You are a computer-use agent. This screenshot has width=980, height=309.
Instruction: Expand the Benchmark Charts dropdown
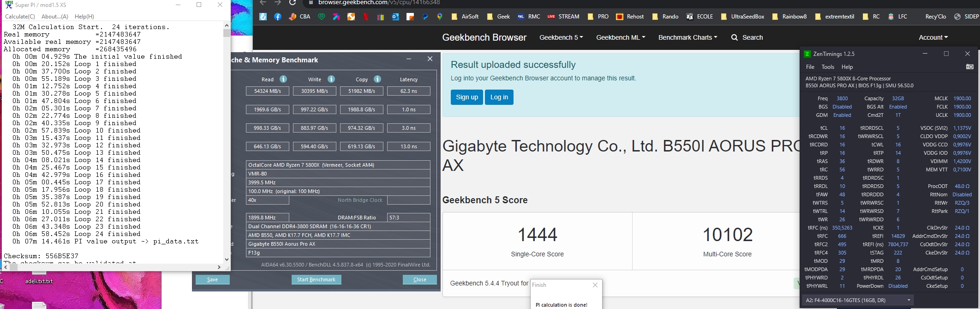(687, 37)
